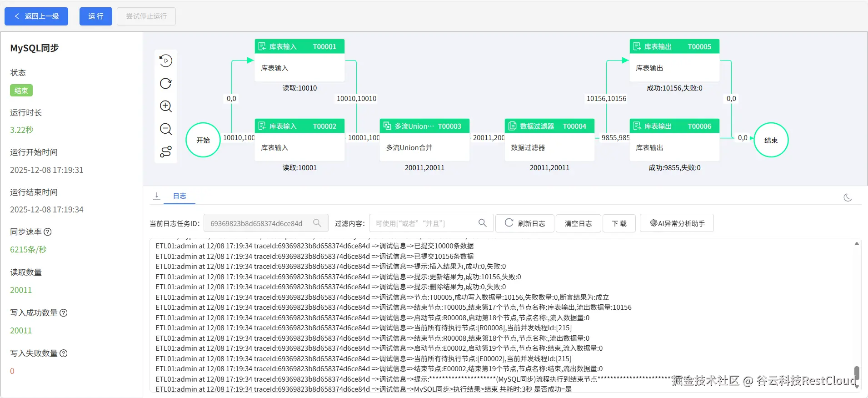The width and height of the screenshot is (868, 398).
Task: Select the T00001 库表输入 node body
Action: tap(299, 68)
